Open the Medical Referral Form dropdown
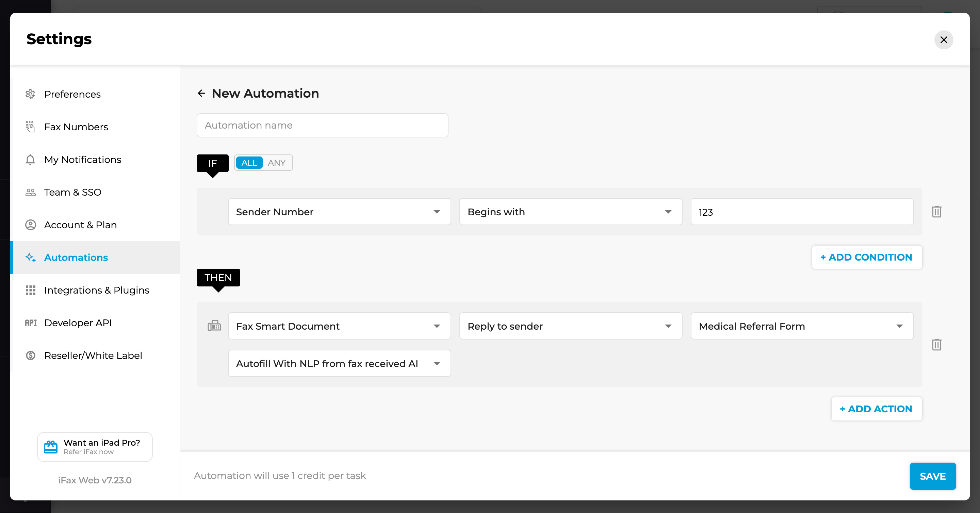Screen dimensions: 980x513 point(802,326)
